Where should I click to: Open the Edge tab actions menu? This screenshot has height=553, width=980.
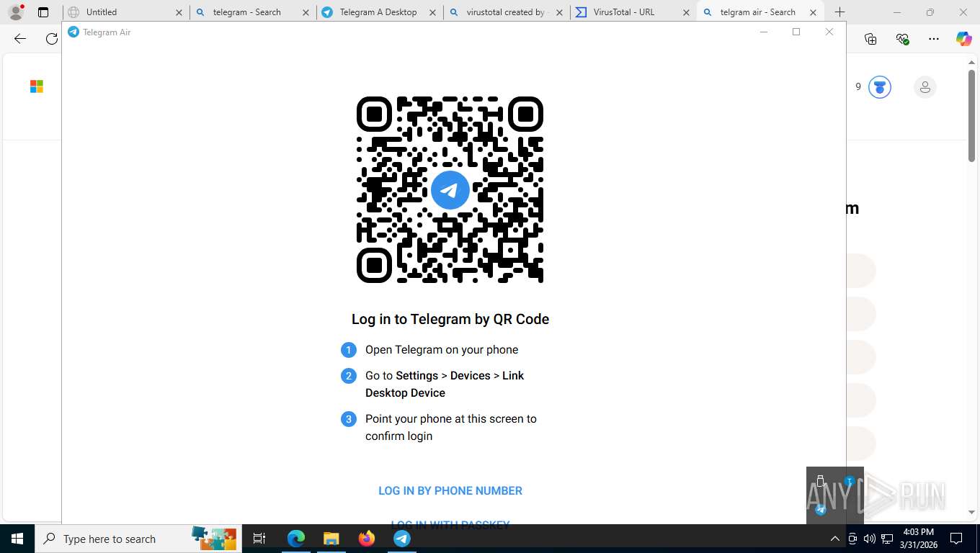click(x=43, y=12)
